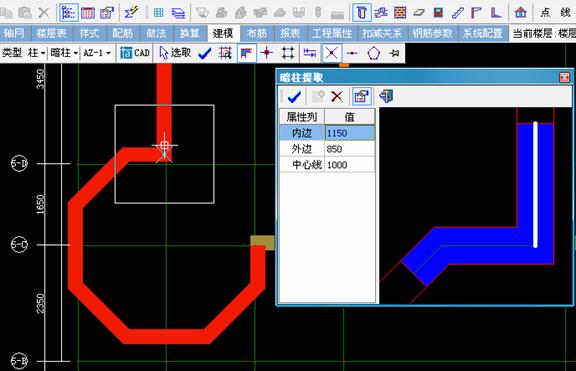The image size is (576, 371).
Task: Open the AZ-1 component dropdown
Action: (97, 53)
